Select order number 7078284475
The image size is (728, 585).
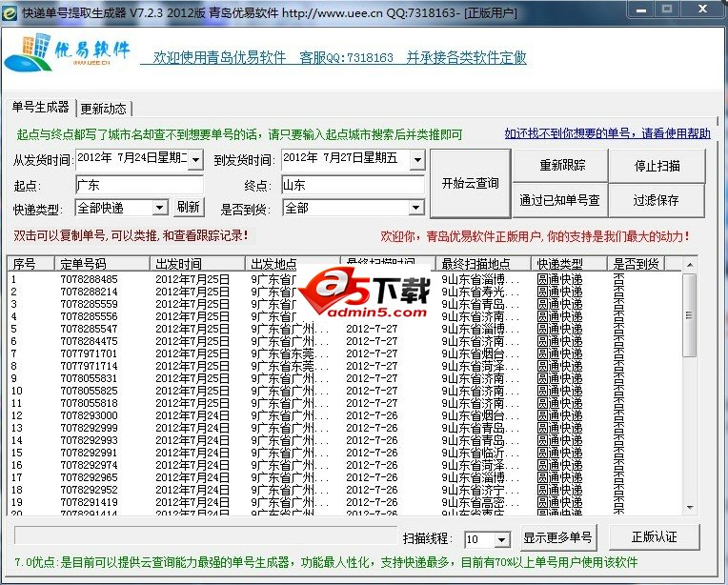click(x=90, y=341)
